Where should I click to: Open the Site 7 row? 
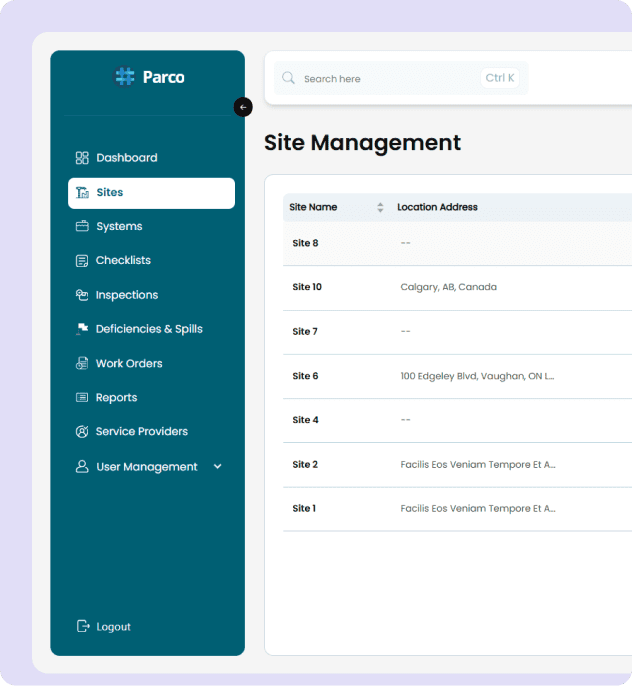457,332
